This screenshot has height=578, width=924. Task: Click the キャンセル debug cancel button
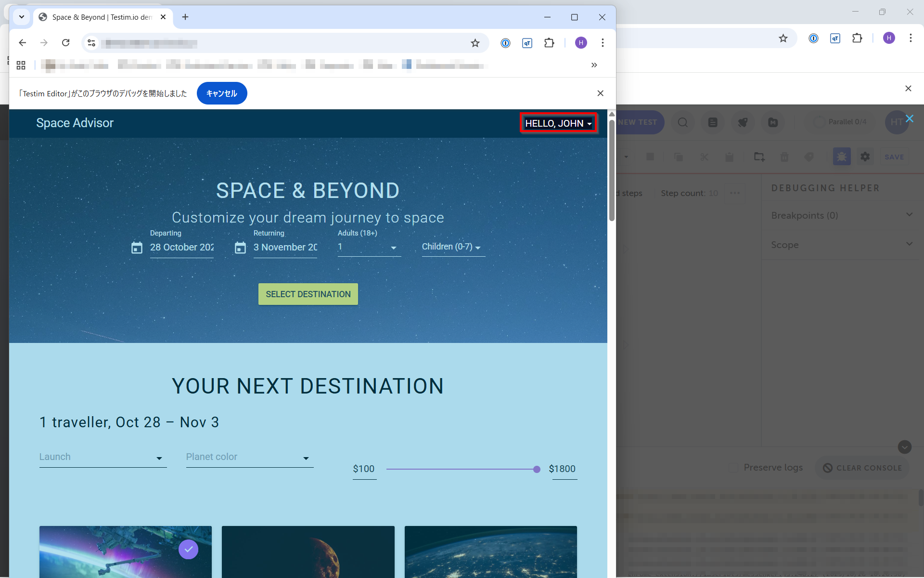click(222, 93)
